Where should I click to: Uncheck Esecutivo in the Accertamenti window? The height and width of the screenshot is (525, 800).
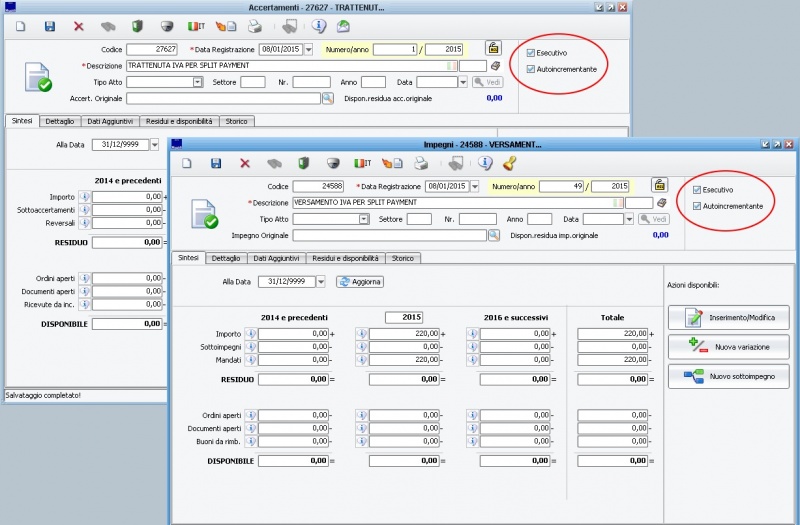click(x=531, y=53)
